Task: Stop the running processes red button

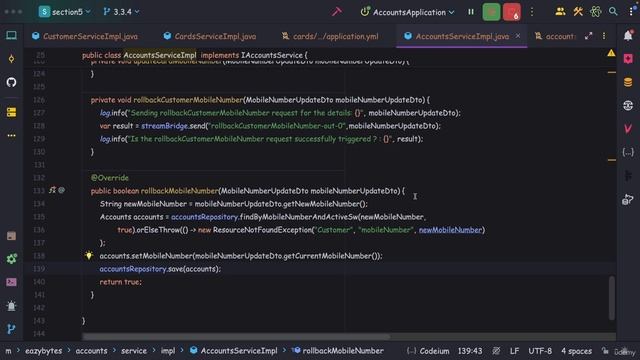Action: pos(512,12)
